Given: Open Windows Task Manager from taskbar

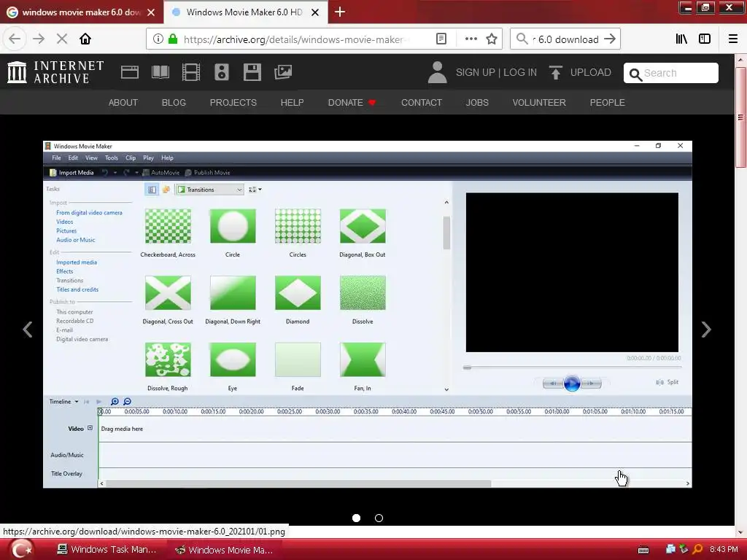Looking at the screenshot, I should [107, 549].
